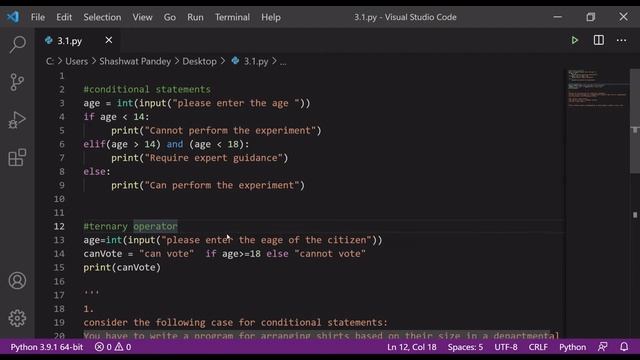The height and width of the screenshot is (360, 640).
Task: Open the Run menu
Action: (195, 17)
